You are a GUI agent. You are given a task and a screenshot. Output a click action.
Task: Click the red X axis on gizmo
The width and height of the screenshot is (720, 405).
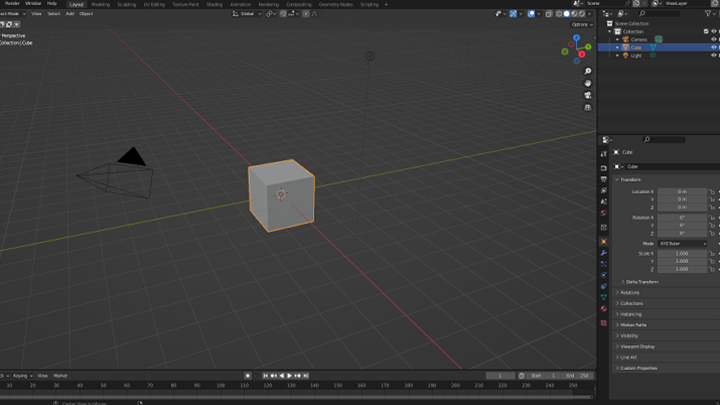[582, 54]
